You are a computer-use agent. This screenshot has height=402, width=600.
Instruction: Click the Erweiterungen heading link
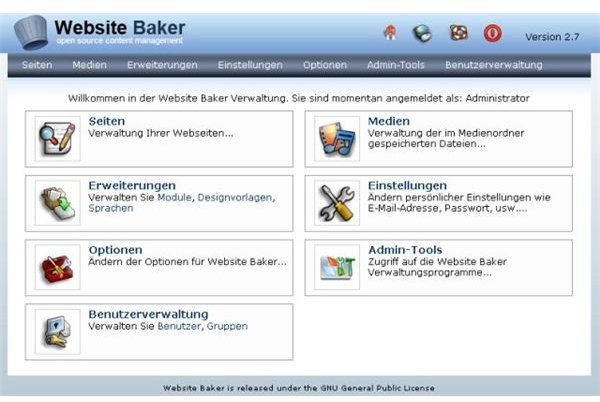click(x=132, y=186)
